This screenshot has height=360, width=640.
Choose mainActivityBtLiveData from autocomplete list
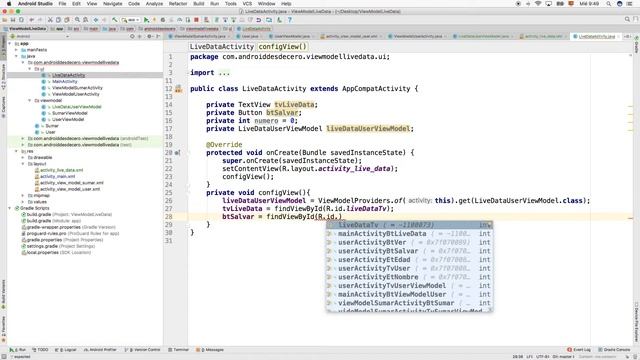[x=409, y=234]
